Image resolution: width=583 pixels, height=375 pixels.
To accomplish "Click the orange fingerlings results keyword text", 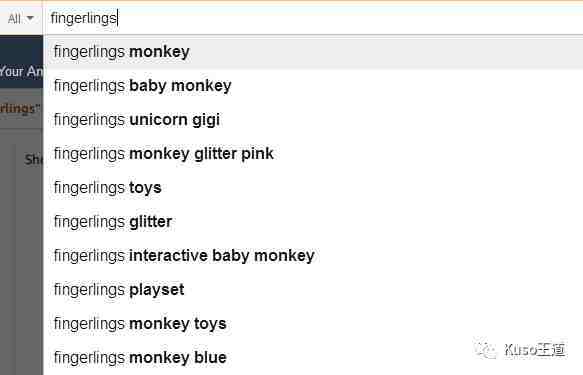I will click(17, 108).
